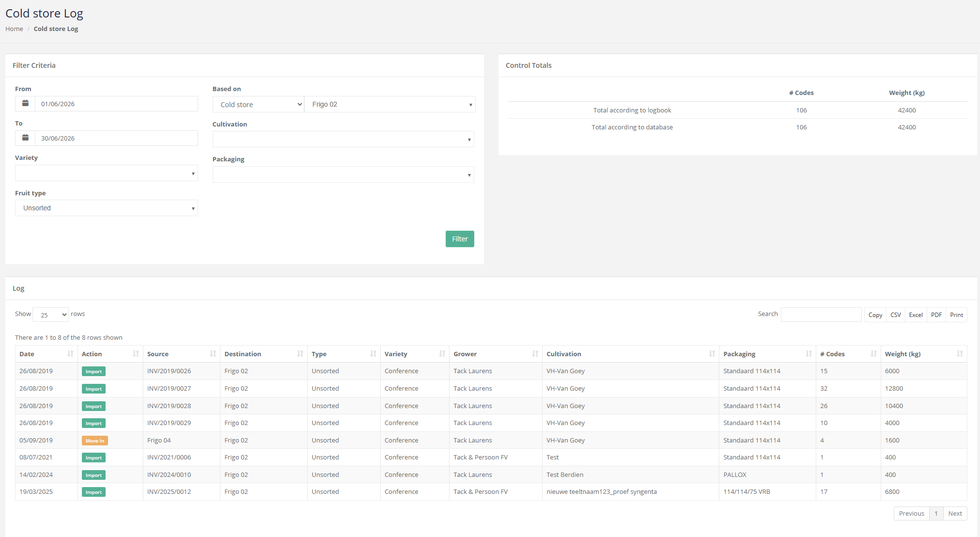Click Total according to logbook row label

[x=632, y=111]
